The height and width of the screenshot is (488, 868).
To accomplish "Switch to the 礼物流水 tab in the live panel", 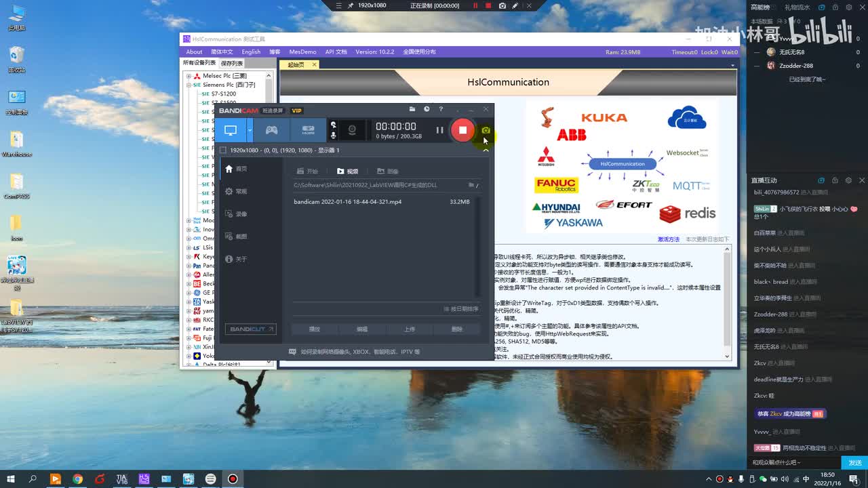I will pos(797,7).
